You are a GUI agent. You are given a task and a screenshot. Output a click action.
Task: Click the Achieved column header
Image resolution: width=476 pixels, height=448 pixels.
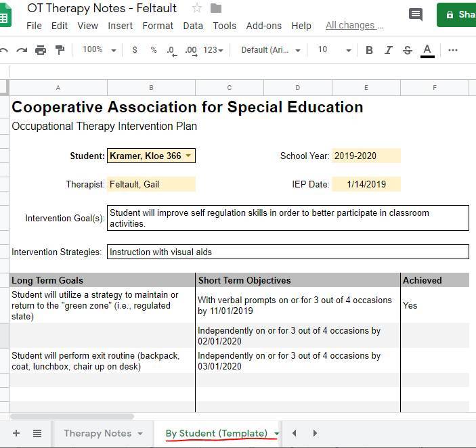(435, 280)
